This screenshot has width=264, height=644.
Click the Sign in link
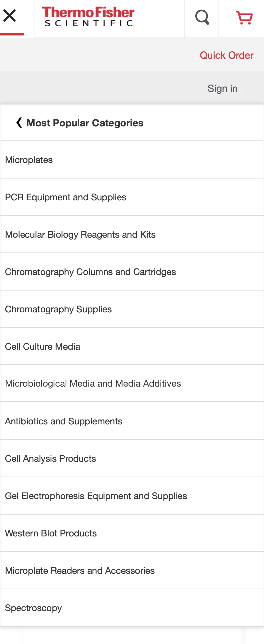click(222, 88)
